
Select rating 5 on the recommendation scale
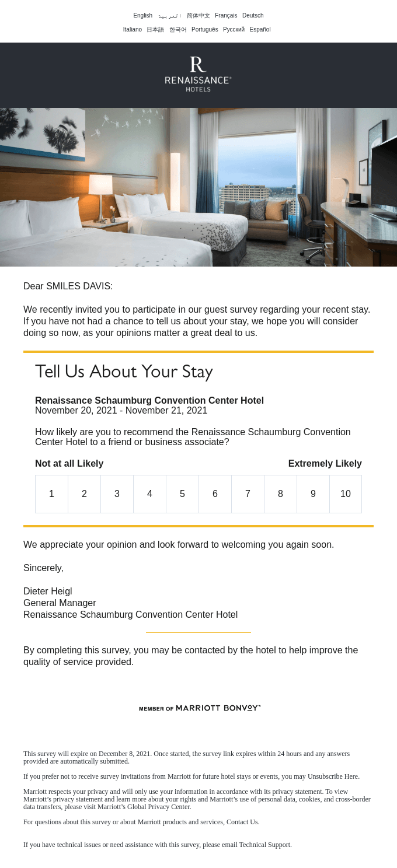pos(182,494)
